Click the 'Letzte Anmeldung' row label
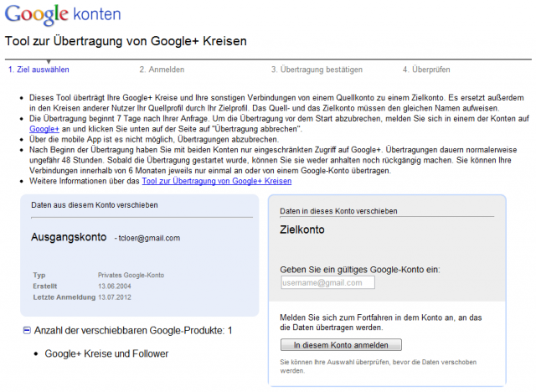 (64, 297)
